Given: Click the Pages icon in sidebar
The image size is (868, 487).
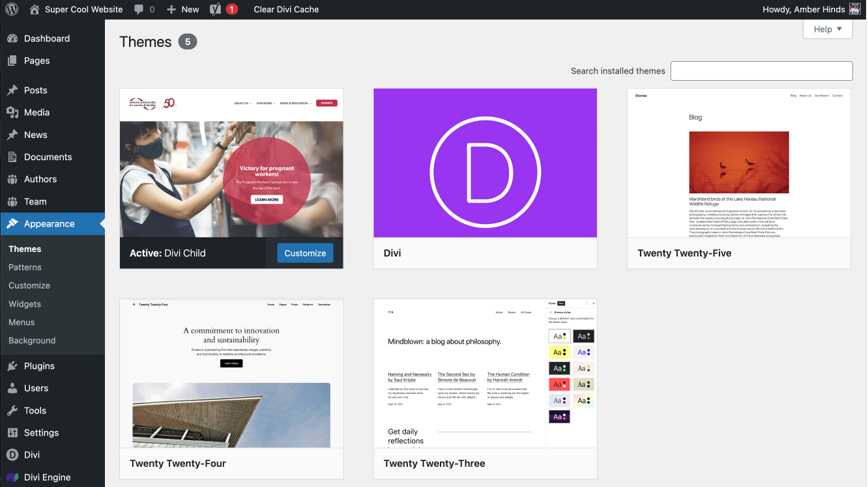Looking at the screenshot, I should [x=12, y=61].
